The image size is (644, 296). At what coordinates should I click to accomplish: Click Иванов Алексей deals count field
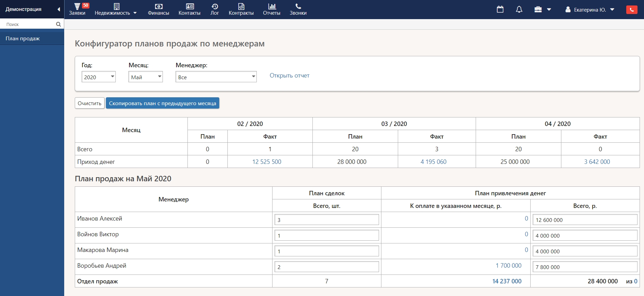click(326, 220)
